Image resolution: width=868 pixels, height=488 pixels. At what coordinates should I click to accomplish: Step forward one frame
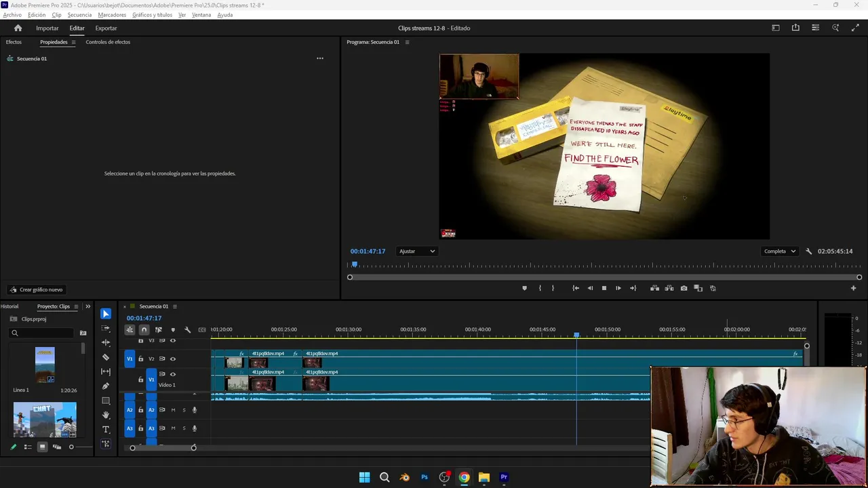coord(618,288)
